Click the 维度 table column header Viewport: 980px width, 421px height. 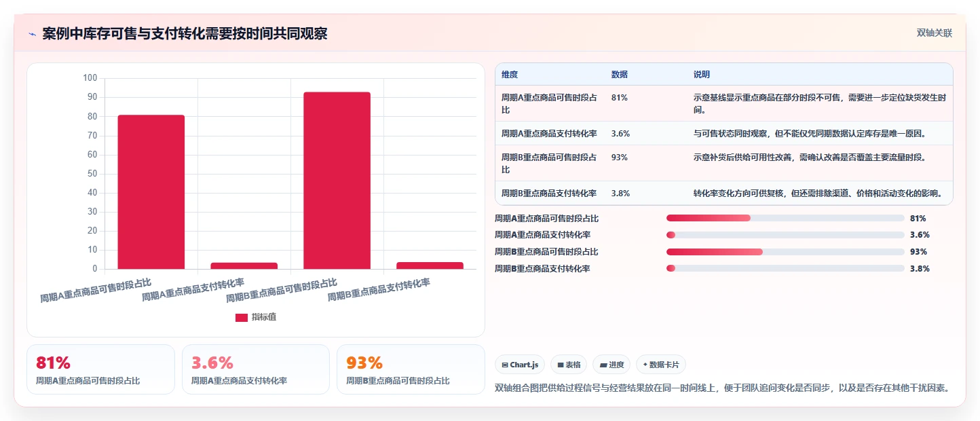point(510,74)
